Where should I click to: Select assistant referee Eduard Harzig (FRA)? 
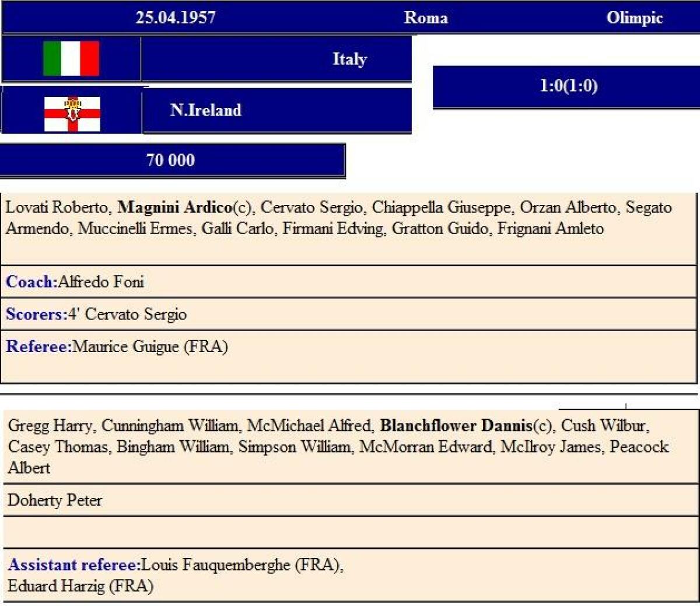pyautogui.click(x=80, y=586)
